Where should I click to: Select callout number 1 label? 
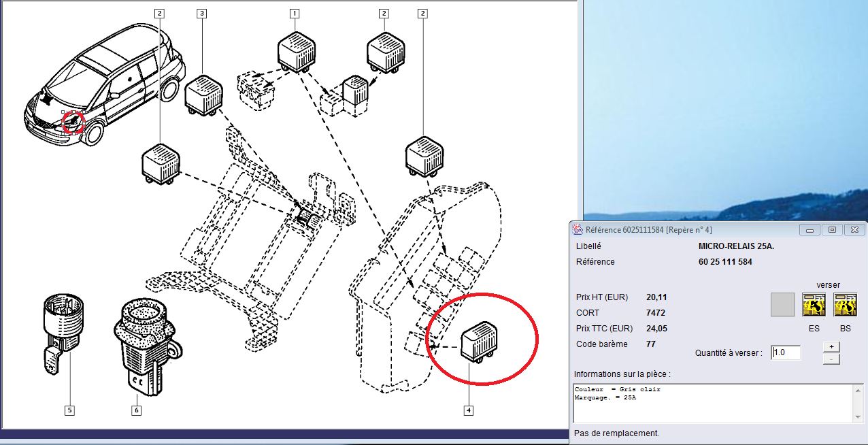tap(295, 13)
